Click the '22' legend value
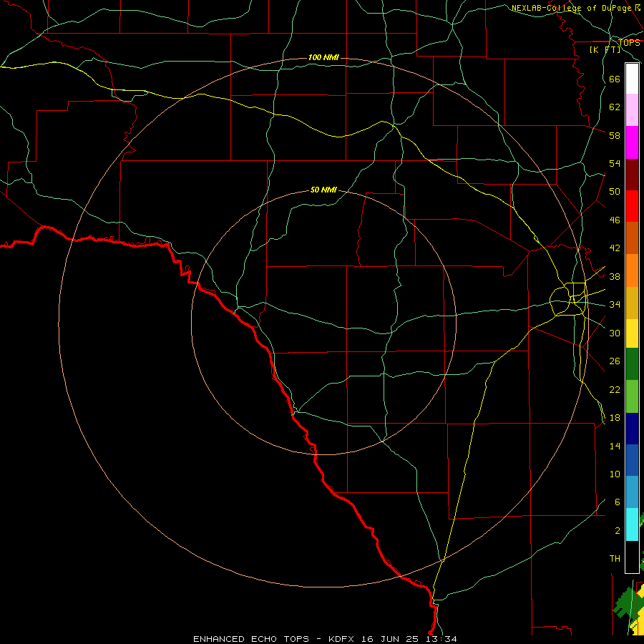 click(615, 389)
